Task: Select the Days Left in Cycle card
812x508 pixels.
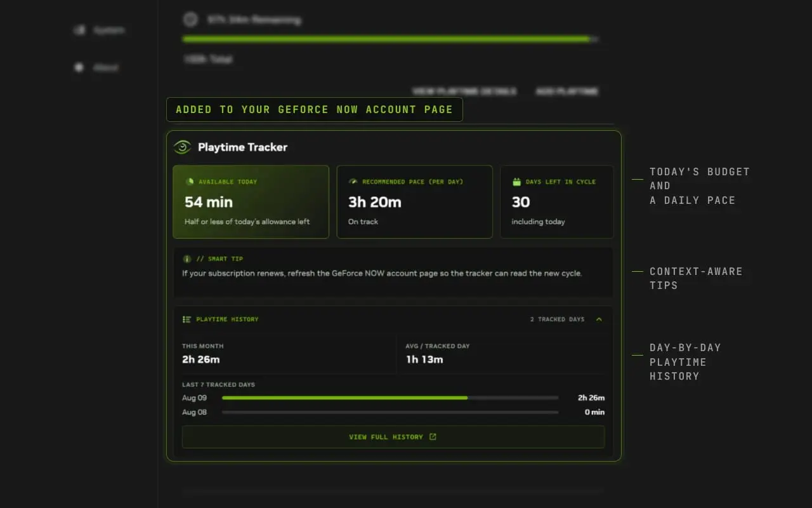Action: pos(557,202)
